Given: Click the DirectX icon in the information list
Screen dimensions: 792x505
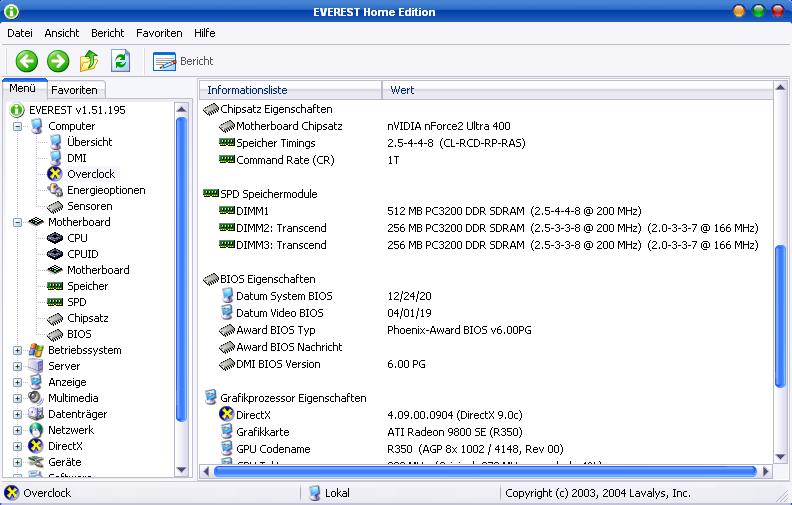Looking at the screenshot, I should (226, 414).
